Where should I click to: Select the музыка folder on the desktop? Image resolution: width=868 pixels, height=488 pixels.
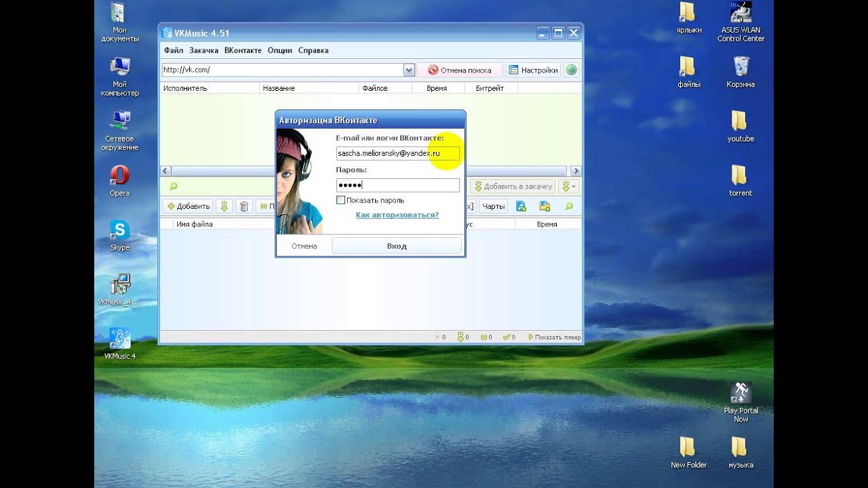741,453
